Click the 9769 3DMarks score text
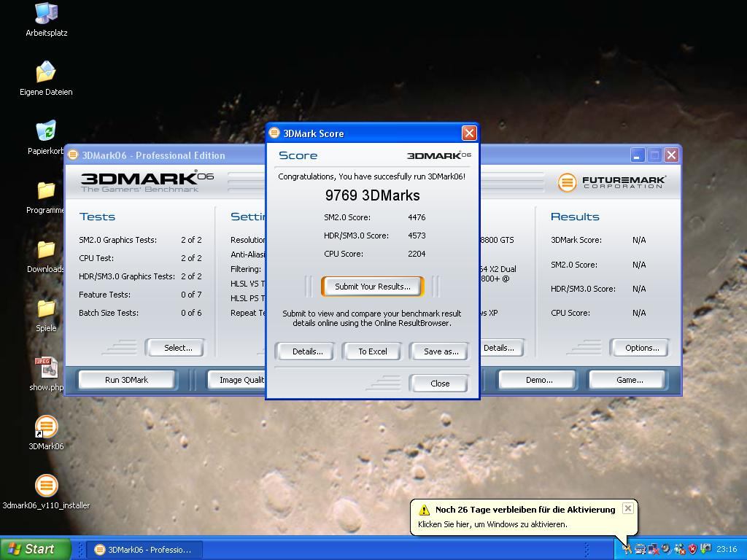This screenshot has height=560, width=747. coord(373,195)
